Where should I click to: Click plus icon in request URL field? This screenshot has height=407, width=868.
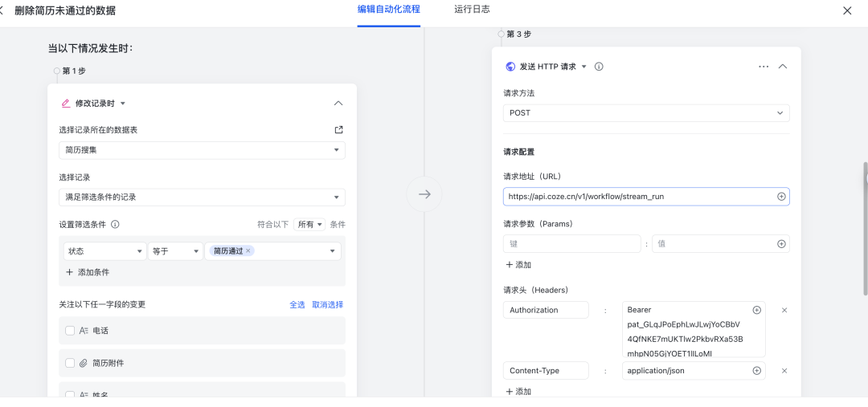[x=780, y=196]
